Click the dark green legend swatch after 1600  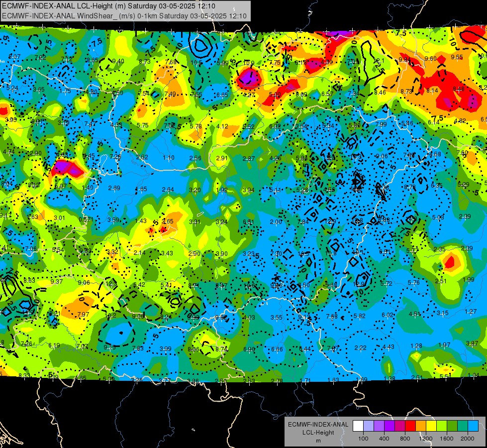coord(452,426)
